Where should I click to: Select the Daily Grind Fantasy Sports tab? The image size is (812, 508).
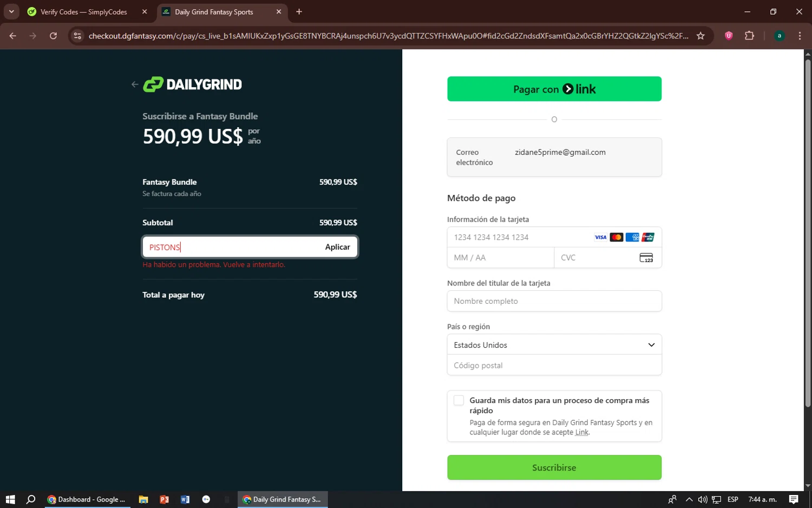(x=222, y=12)
